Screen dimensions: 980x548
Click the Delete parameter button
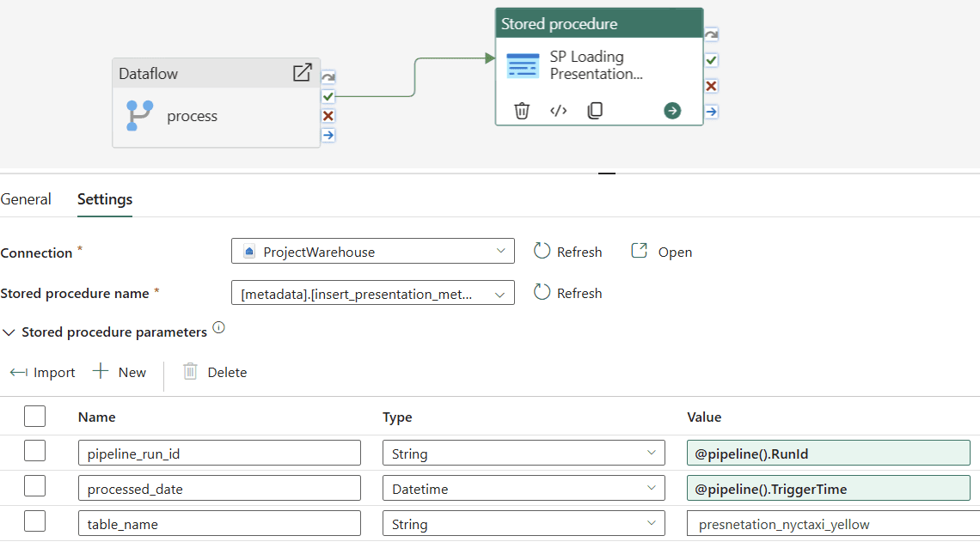tap(215, 373)
